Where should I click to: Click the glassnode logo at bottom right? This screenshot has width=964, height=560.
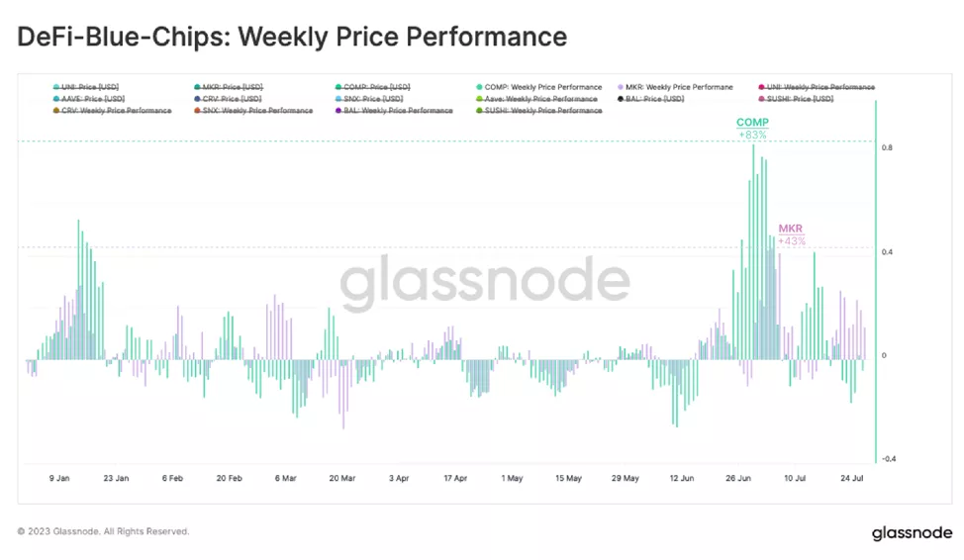point(911,533)
